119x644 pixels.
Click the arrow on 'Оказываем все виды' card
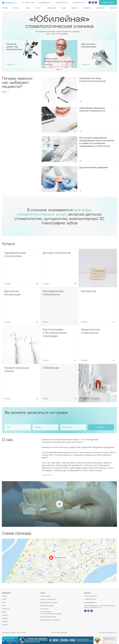[x=80, y=102]
